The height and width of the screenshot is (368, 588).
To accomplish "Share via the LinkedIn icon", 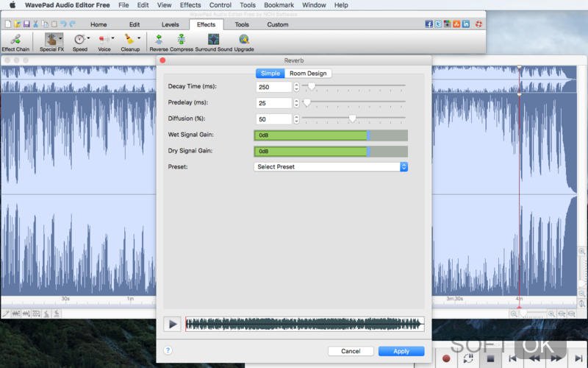I will click(466, 24).
